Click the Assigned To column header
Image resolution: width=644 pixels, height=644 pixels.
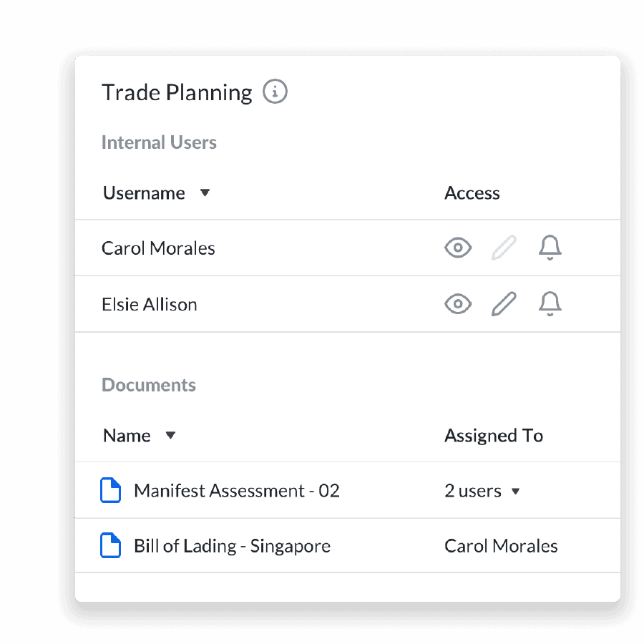click(x=494, y=436)
